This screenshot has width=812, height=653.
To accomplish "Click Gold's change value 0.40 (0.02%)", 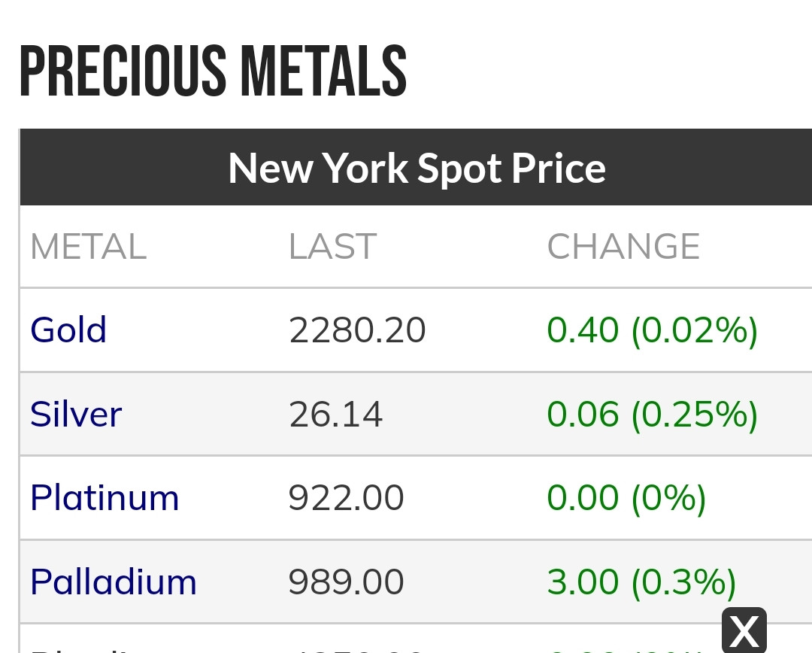I will pyautogui.click(x=652, y=330).
